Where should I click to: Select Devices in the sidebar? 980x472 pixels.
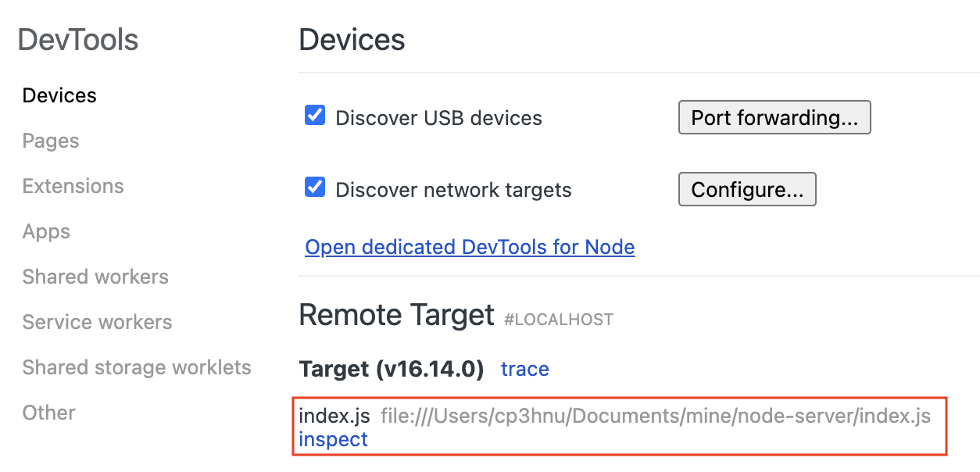click(59, 95)
